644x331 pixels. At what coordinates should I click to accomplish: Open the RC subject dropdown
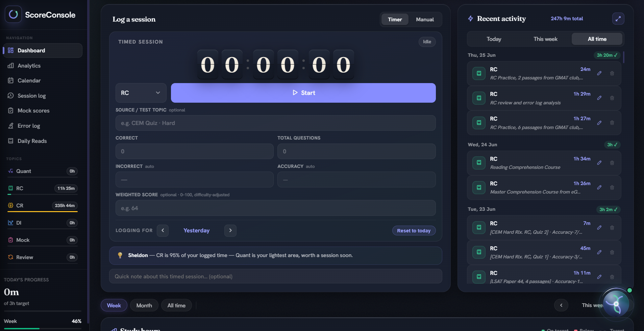[x=141, y=93]
